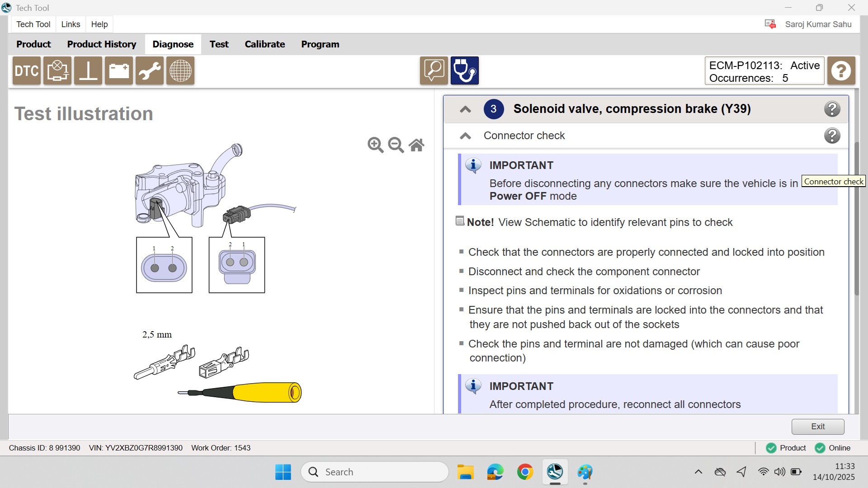Show hidden system tray icons chevron

coord(698,472)
